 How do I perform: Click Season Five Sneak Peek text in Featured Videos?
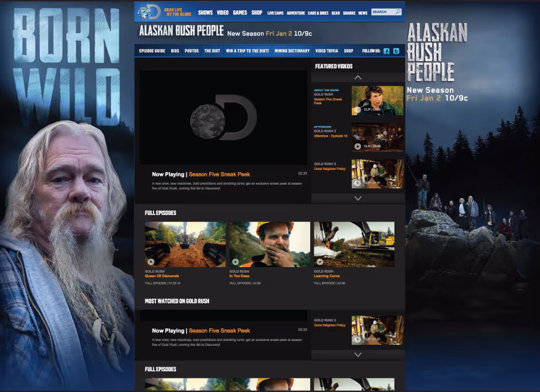(x=328, y=101)
